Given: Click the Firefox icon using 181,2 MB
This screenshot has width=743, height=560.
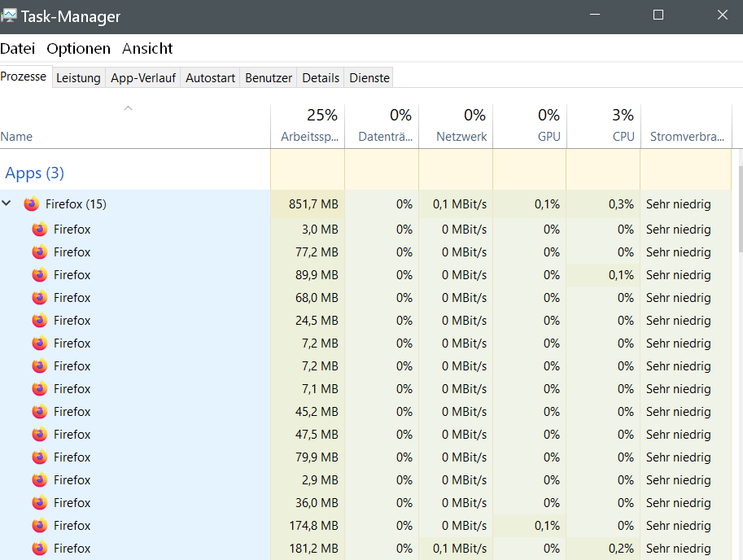Looking at the screenshot, I should (x=40, y=549).
